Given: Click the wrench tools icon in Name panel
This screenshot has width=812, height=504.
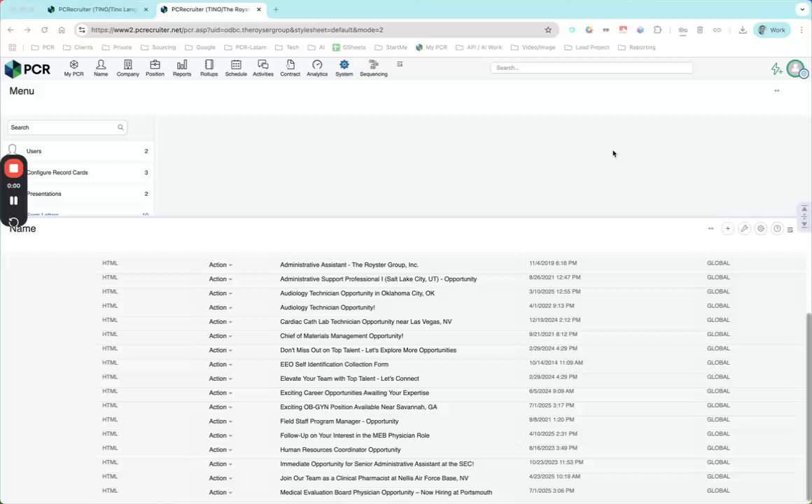Looking at the screenshot, I should pyautogui.click(x=744, y=228).
